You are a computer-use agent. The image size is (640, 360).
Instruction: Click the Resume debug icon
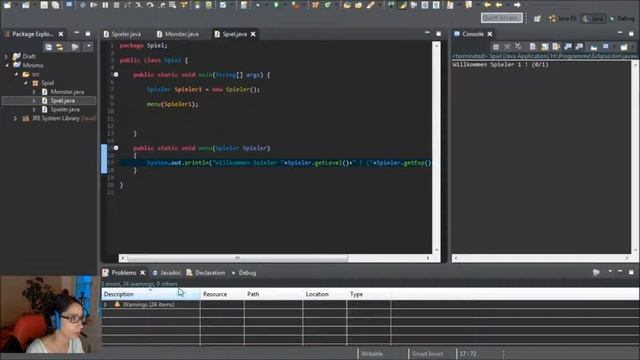point(94,5)
